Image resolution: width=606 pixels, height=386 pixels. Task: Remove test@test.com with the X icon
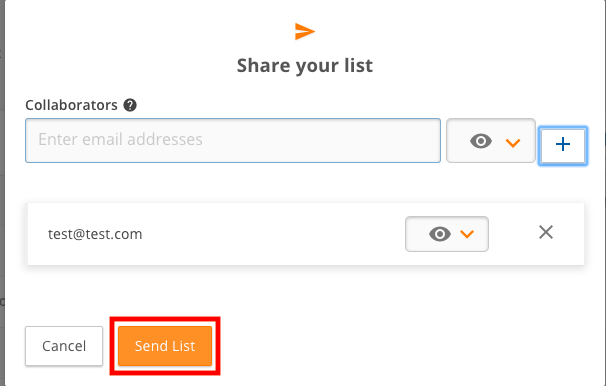point(546,232)
